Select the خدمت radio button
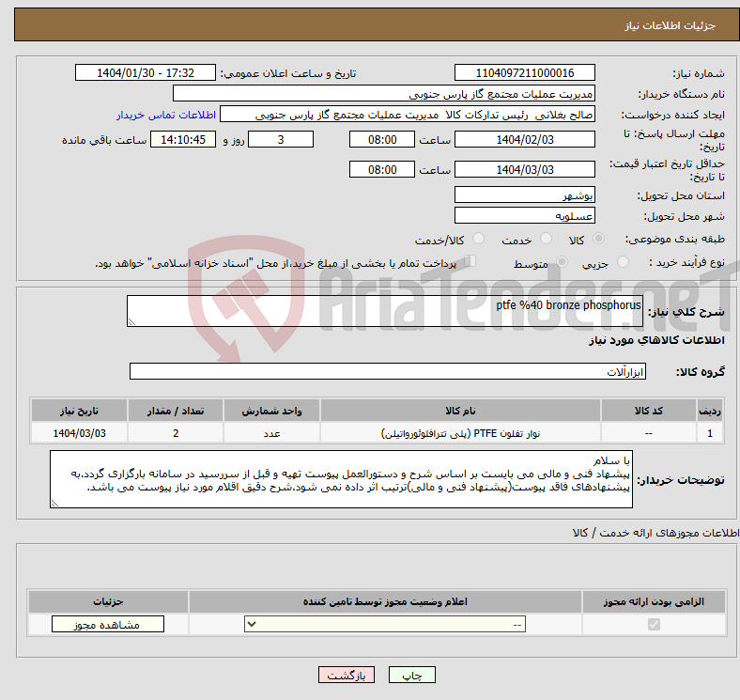Image resolution: width=740 pixels, height=700 pixels. tap(546, 239)
